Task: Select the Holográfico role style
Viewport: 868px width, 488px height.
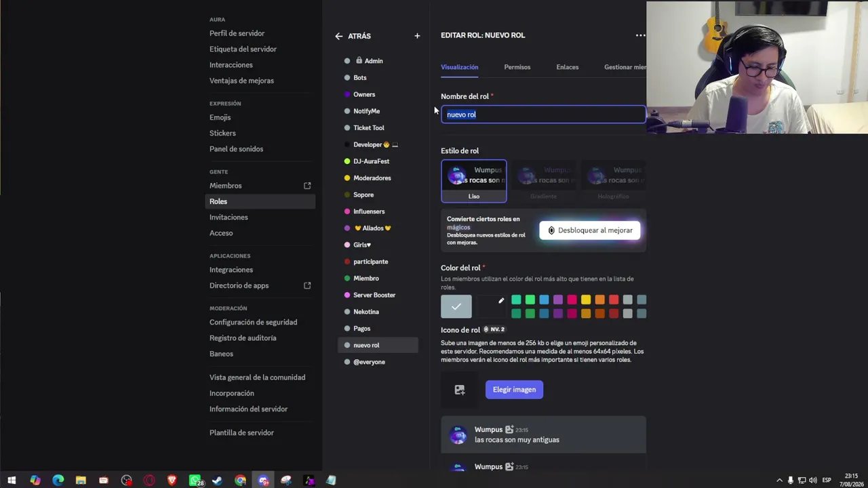Action: pos(613,181)
